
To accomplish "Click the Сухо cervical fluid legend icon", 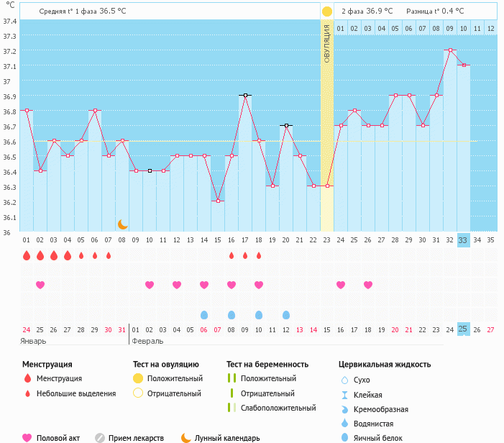I will coord(344,380).
